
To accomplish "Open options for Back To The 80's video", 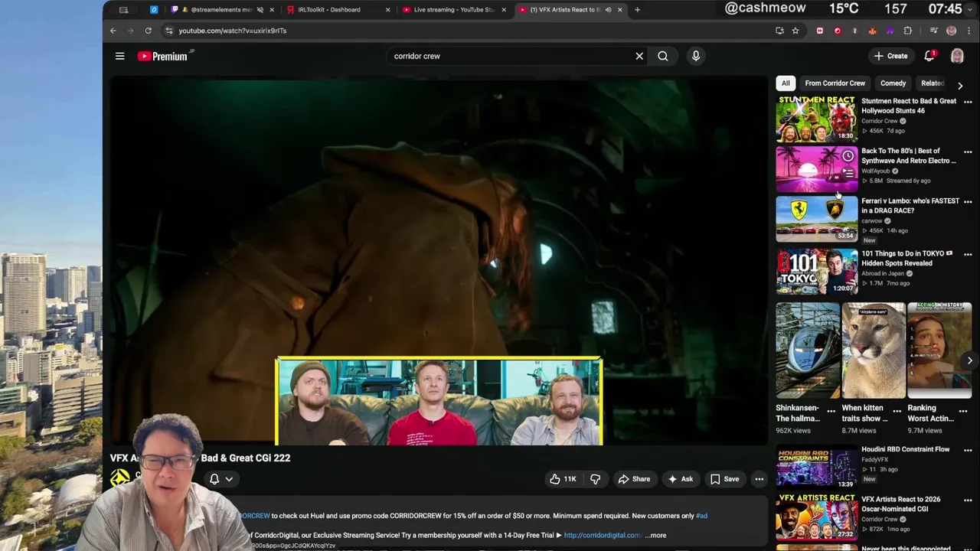I will click(x=968, y=152).
